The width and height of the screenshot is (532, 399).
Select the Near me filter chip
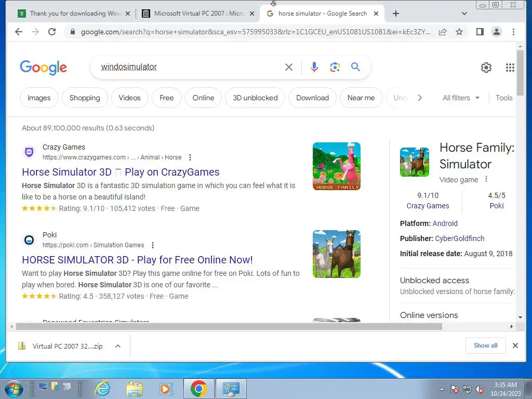pyautogui.click(x=361, y=98)
